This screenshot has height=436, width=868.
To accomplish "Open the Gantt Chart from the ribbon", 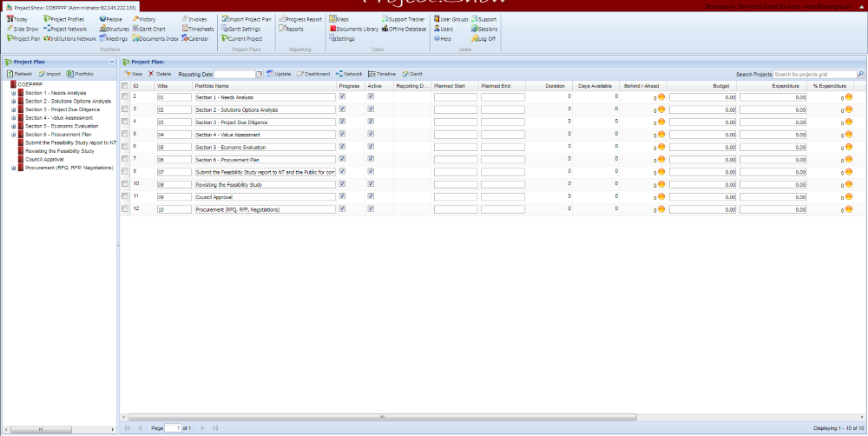I will [x=149, y=29].
